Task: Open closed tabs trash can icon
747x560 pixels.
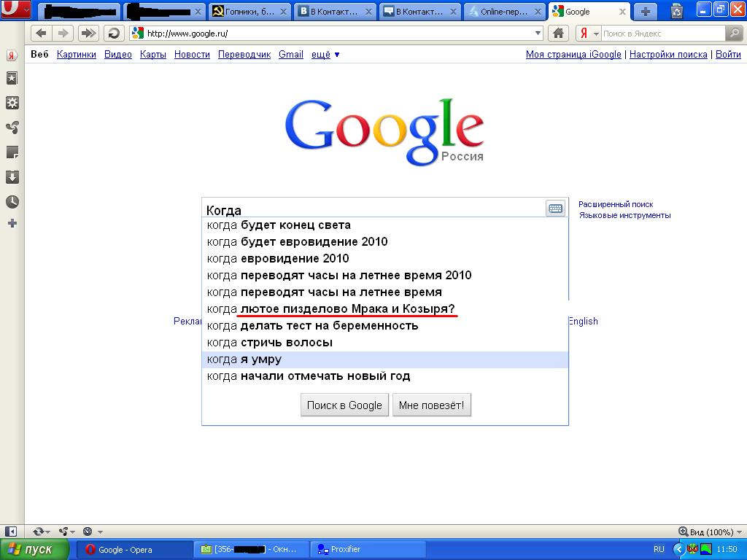Action: tap(676, 11)
